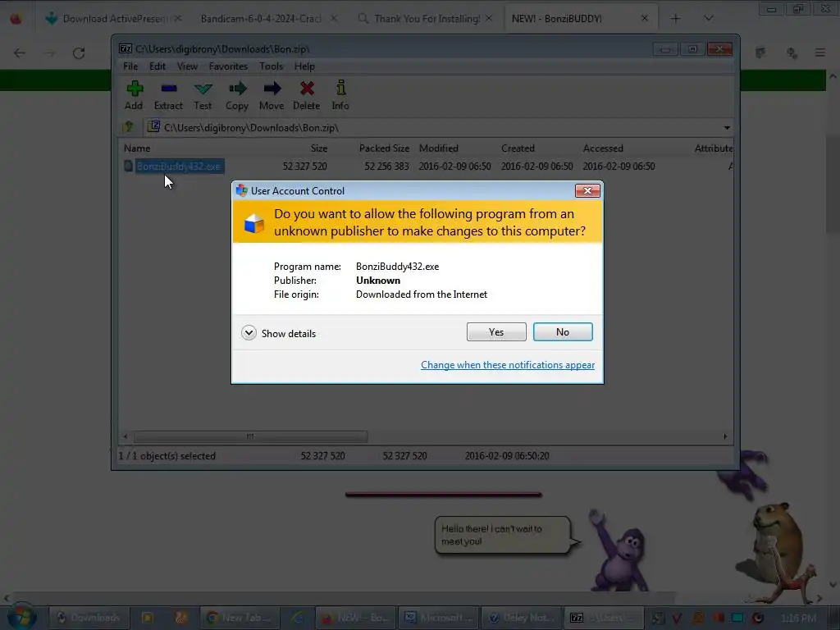
Task: Switch to Thank You For Installing tab
Action: [x=427, y=18]
